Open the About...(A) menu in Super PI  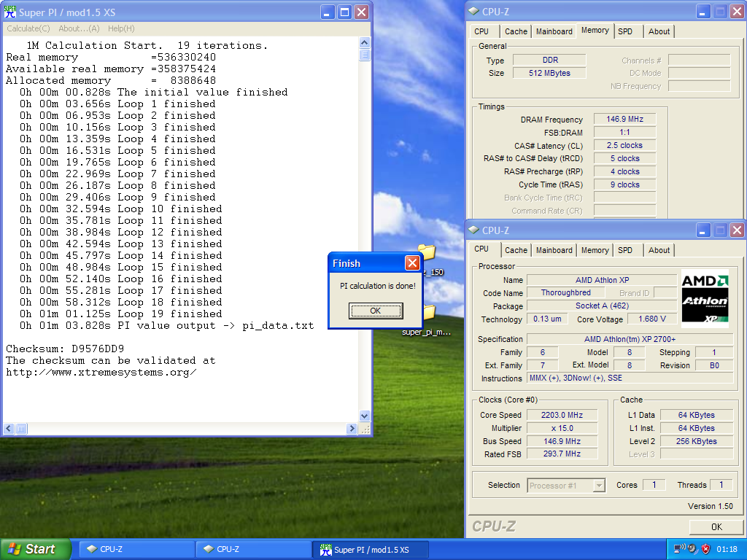[x=79, y=28]
